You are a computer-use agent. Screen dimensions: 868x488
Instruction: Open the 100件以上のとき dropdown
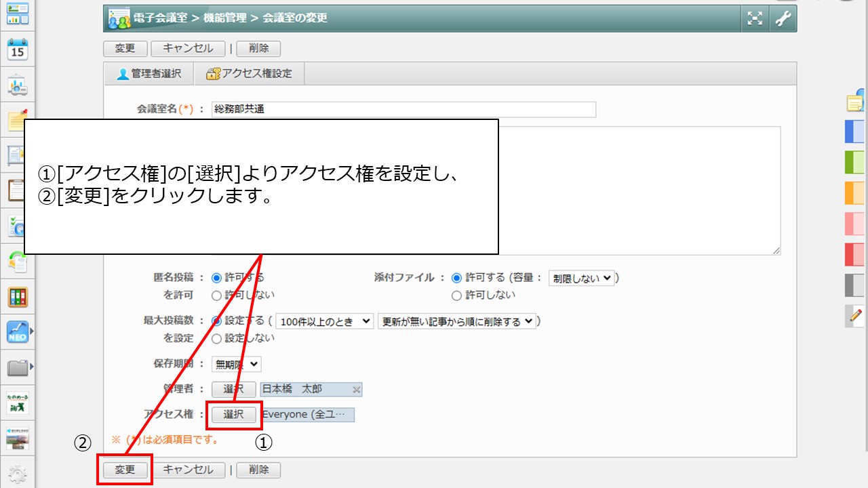(325, 321)
